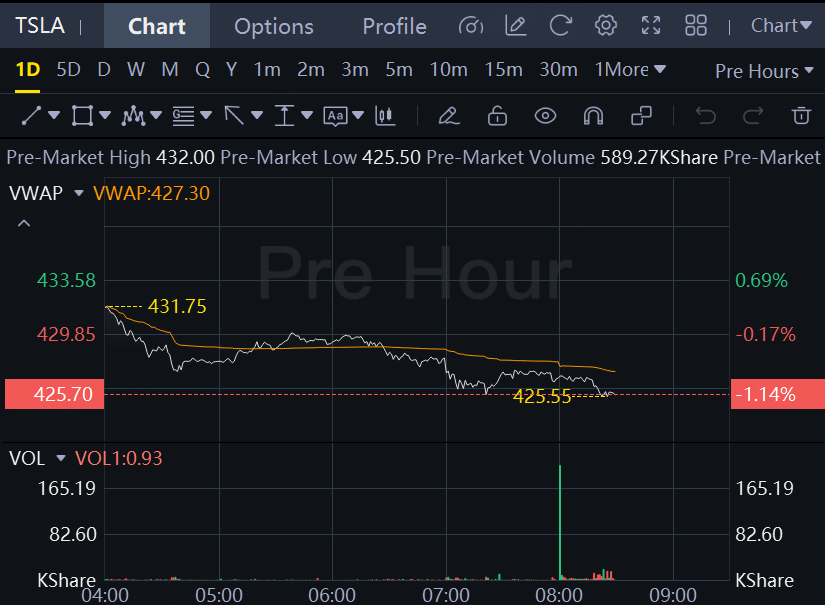The image size is (825, 605).
Task: Select the 5D timeframe
Action: (68, 69)
